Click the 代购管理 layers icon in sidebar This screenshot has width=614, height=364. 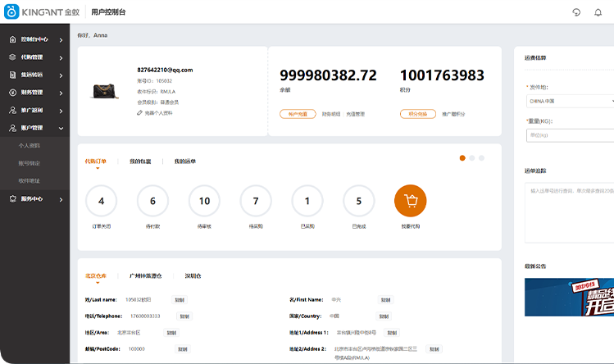pyautogui.click(x=12, y=57)
